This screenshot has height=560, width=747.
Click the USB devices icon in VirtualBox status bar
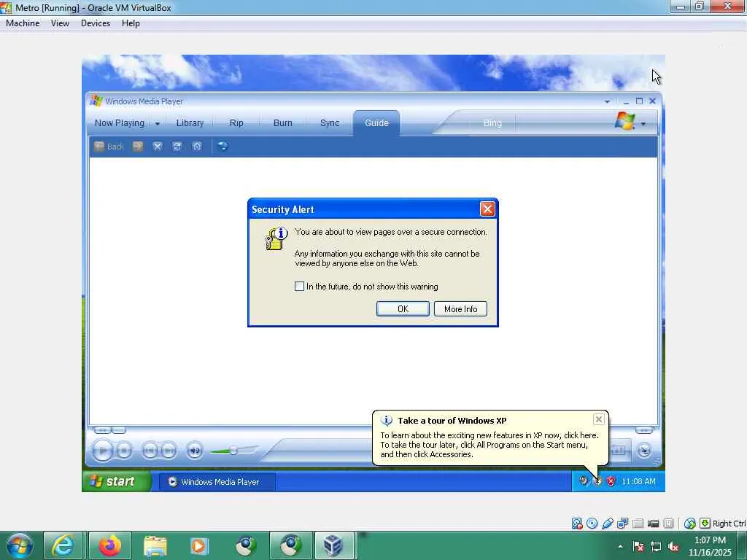click(x=608, y=524)
